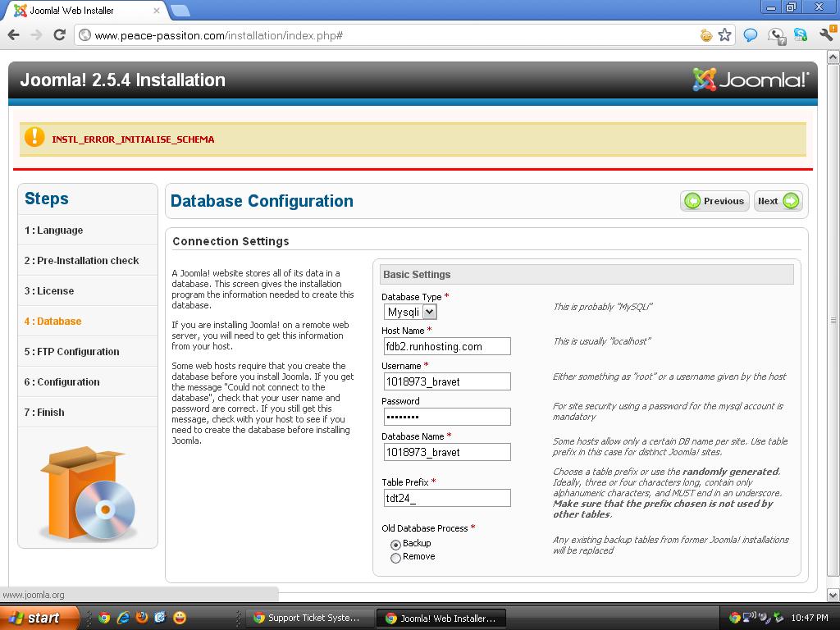Open the Chrome wrench settings menu
This screenshot has width=840, height=630.
826,34
